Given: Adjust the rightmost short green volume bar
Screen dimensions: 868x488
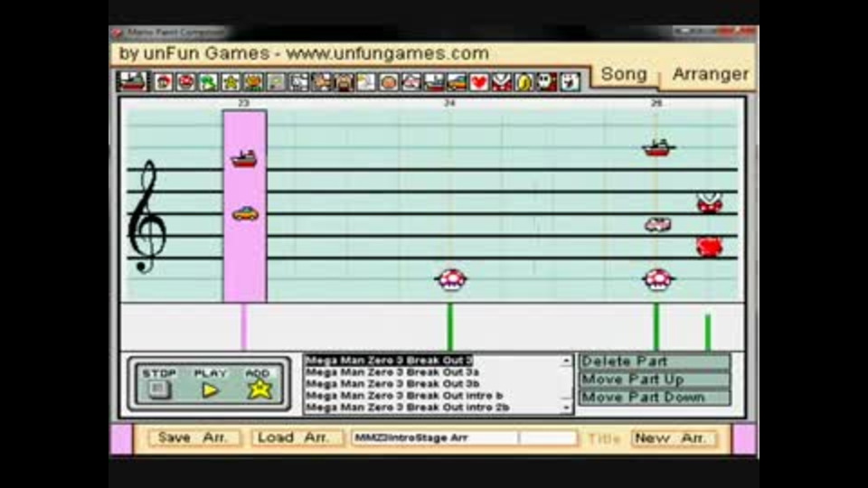Looking at the screenshot, I should pos(708,332).
